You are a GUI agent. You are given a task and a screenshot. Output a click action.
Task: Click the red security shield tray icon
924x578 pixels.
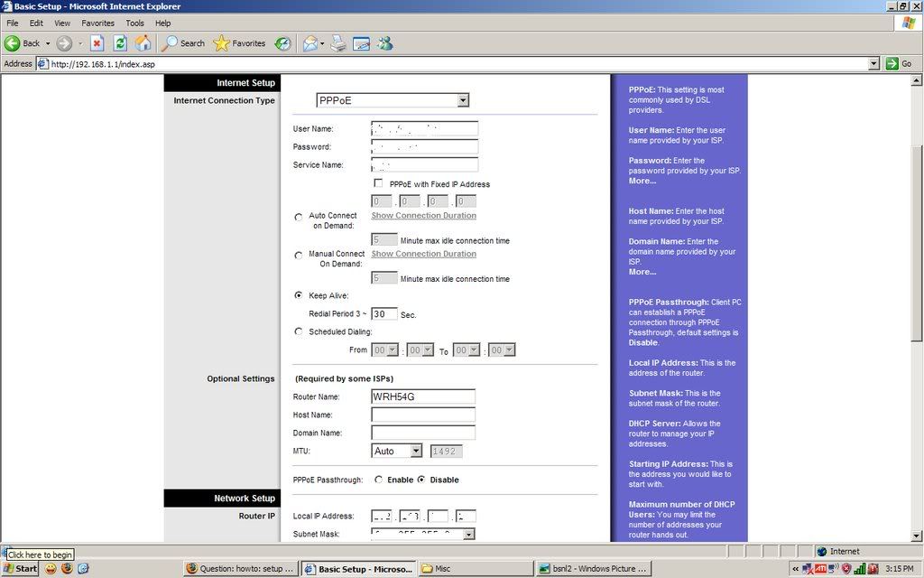point(846,569)
